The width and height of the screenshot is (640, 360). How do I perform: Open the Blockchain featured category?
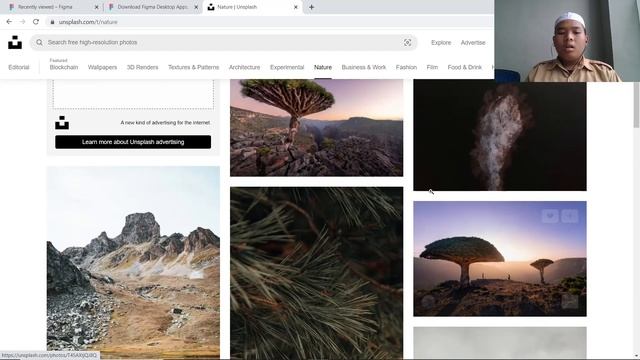point(64,67)
